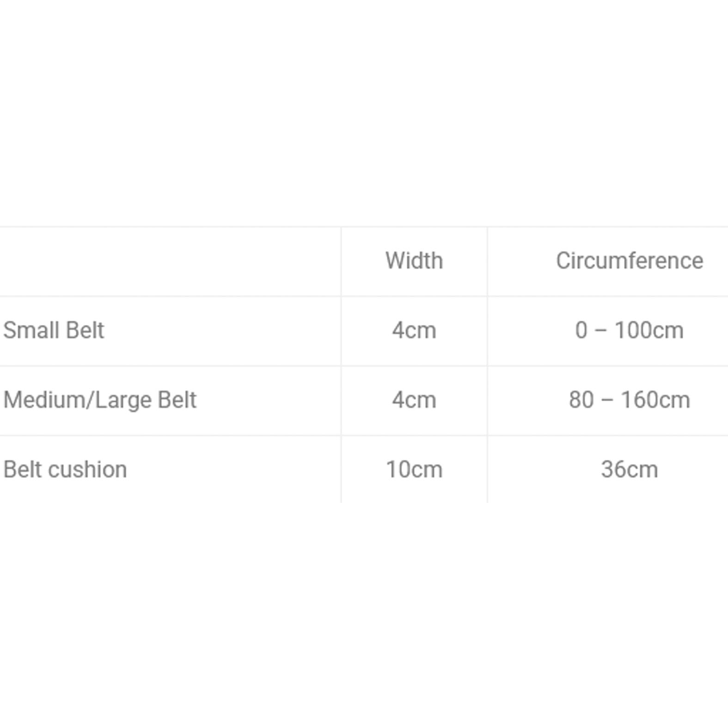This screenshot has width=728, height=728.
Task: Click the line between Small Belt and Medium/Large Belt
Action: tap(364, 366)
